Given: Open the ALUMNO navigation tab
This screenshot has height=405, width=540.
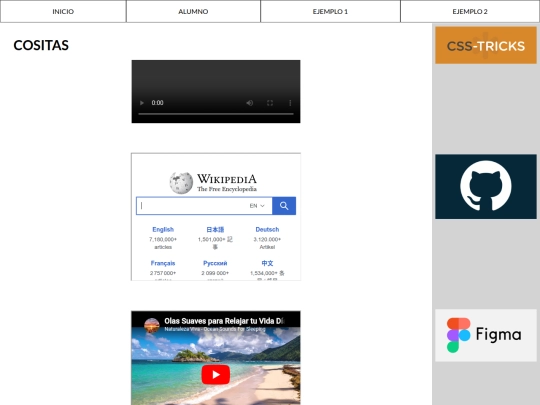Looking at the screenshot, I should 193,11.
